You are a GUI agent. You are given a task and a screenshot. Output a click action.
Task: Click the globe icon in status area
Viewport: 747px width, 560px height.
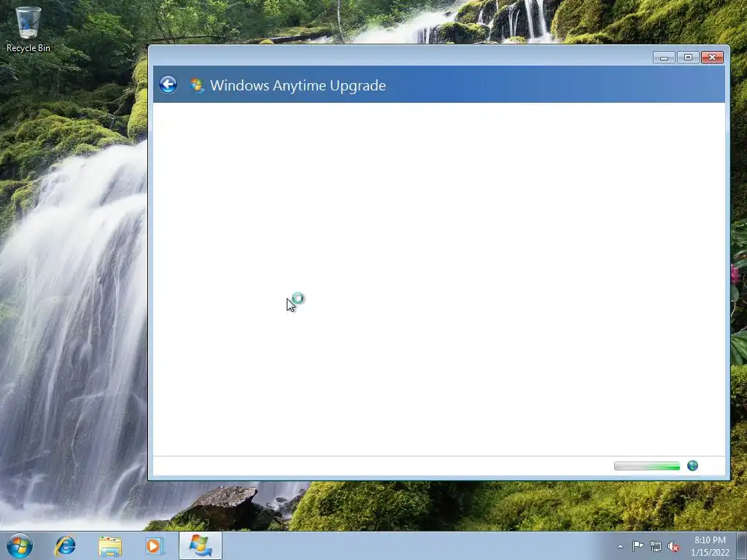(x=692, y=466)
